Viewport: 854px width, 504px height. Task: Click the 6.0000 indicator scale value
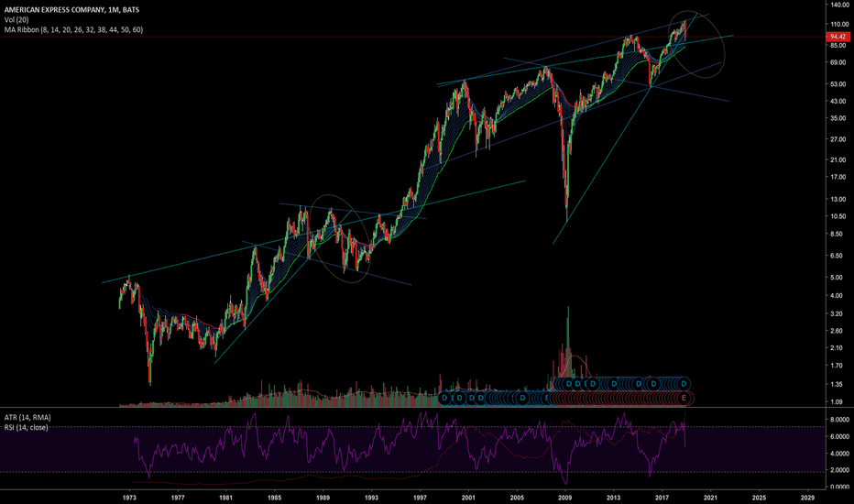click(x=839, y=436)
